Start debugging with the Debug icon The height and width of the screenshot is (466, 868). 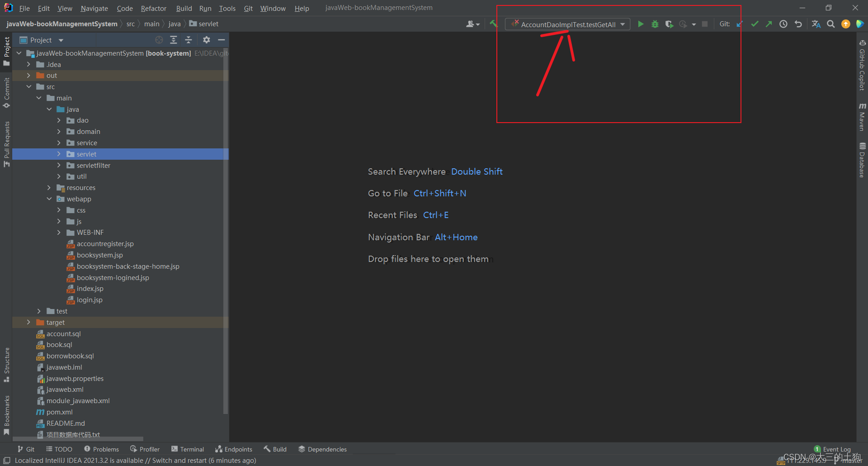click(655, 24)
